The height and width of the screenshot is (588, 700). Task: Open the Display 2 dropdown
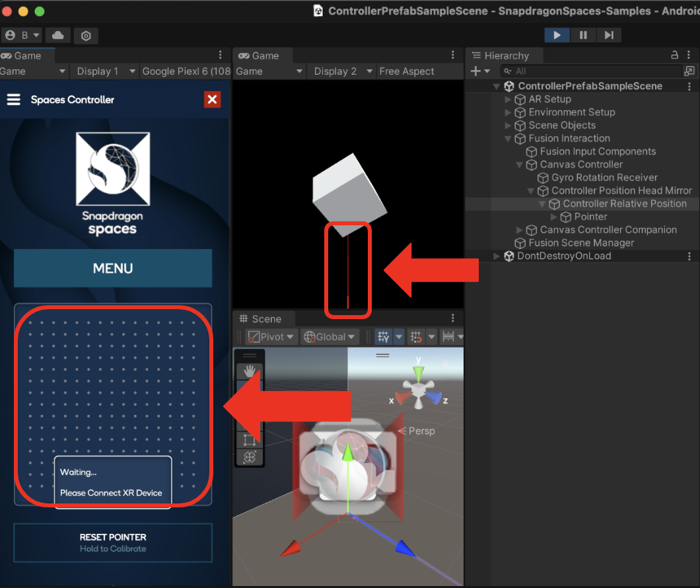click(341, 71)
